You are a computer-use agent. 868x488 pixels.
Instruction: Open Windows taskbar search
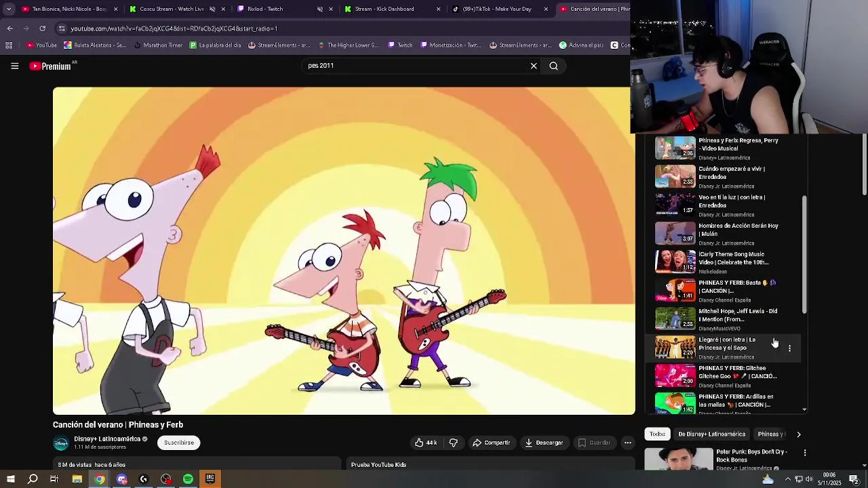point(33,479)
